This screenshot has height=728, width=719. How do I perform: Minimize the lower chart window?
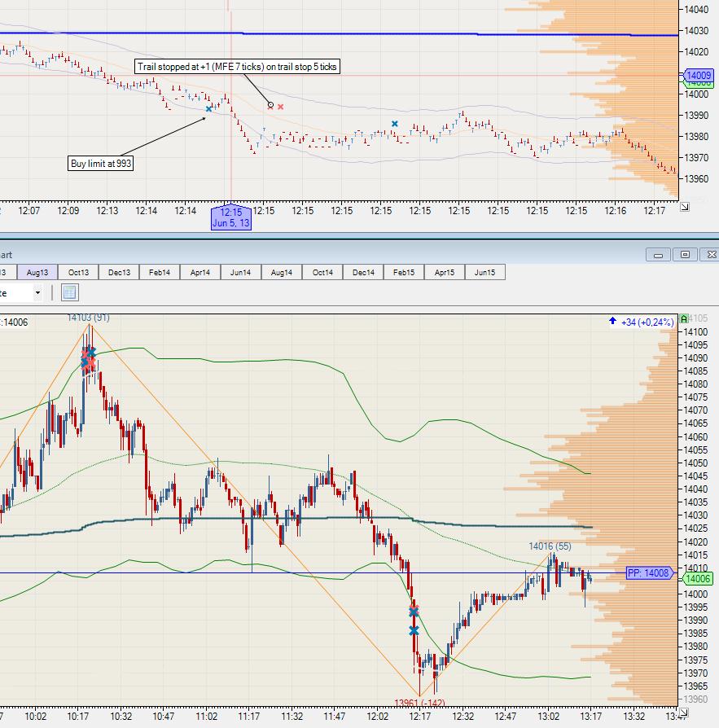pyautogui.click(x=658, y=254)
